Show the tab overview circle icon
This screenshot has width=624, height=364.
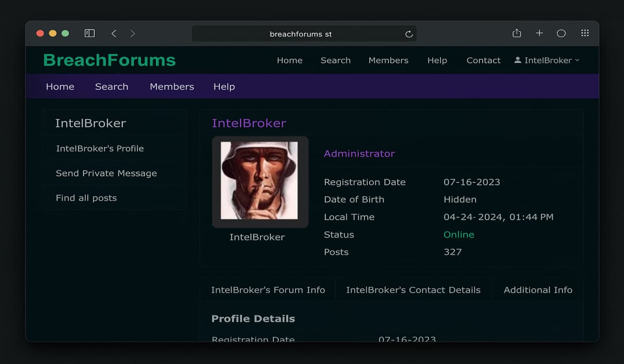[x=561, y=33]
